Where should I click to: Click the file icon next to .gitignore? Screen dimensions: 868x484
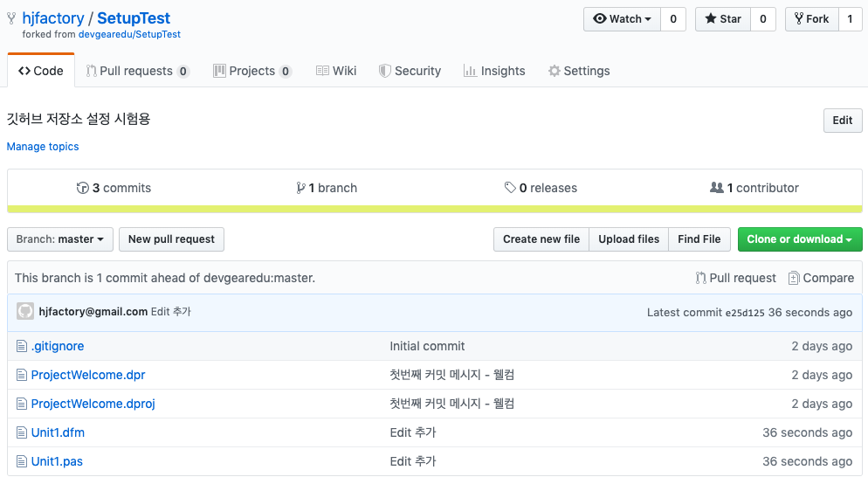click(22, 347)
